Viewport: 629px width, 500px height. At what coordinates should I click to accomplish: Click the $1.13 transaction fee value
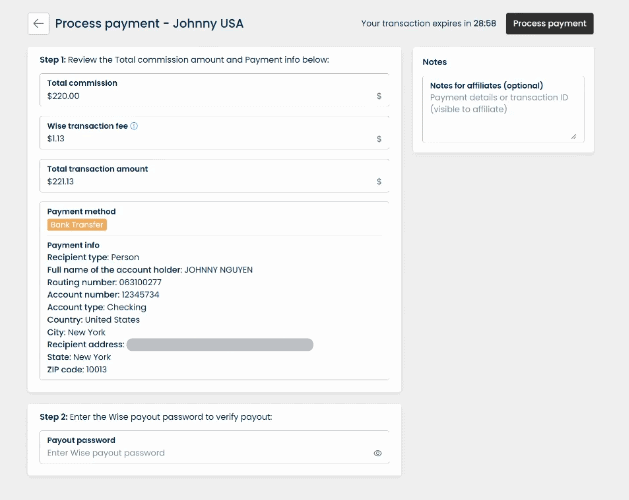click(x=59, y=139)
